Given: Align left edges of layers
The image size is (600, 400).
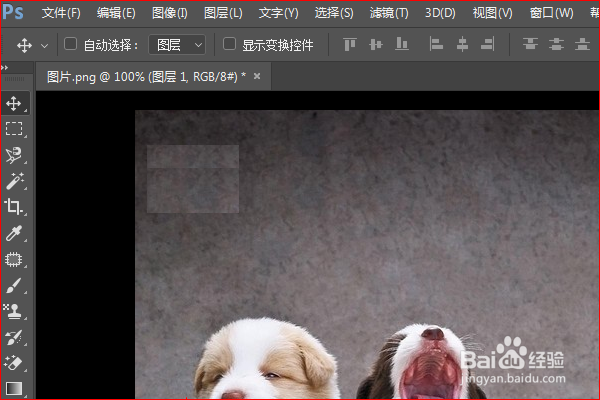Looking at the screenshot, I should (436, 44).
